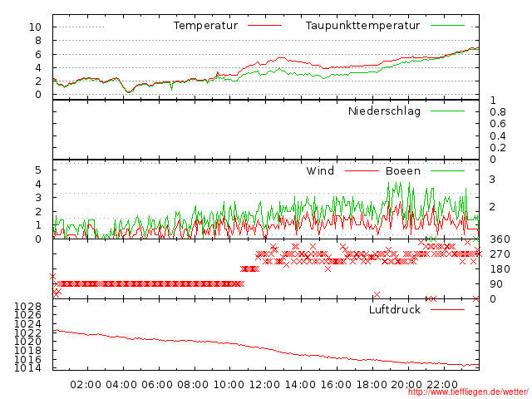
Task: Click the green Niederschlag legend line
Action: (x=447, y=111)
